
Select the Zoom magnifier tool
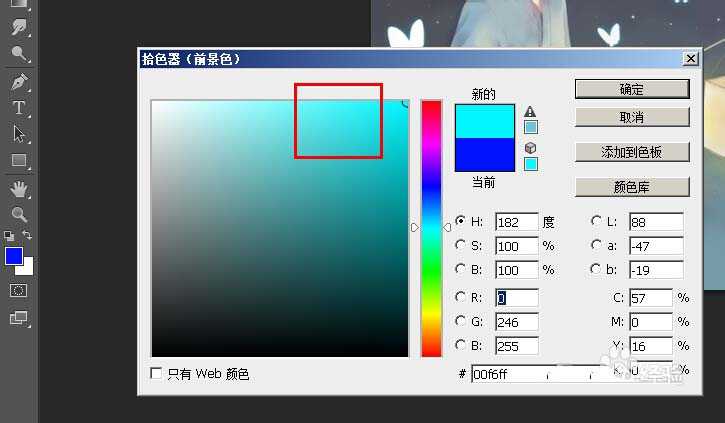tap(18, 214)
